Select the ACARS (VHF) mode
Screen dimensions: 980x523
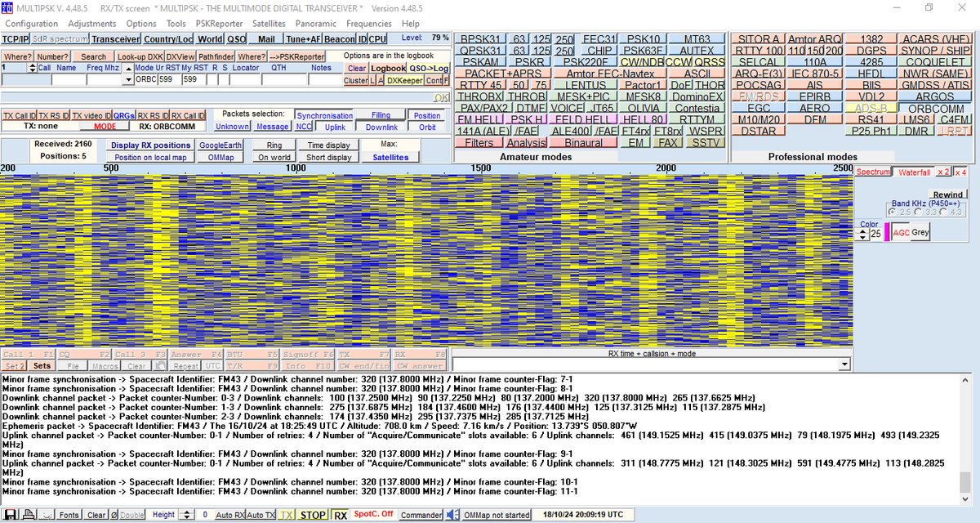coord(936,39)
